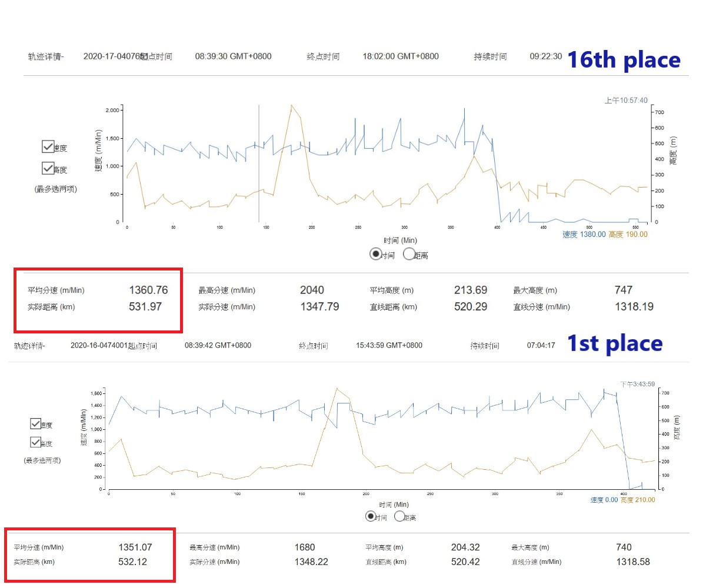Switch the bottom chart to 距离 mode
This screenshot has height=588, width=706.
pyautogui.click(x=399, y=516)
